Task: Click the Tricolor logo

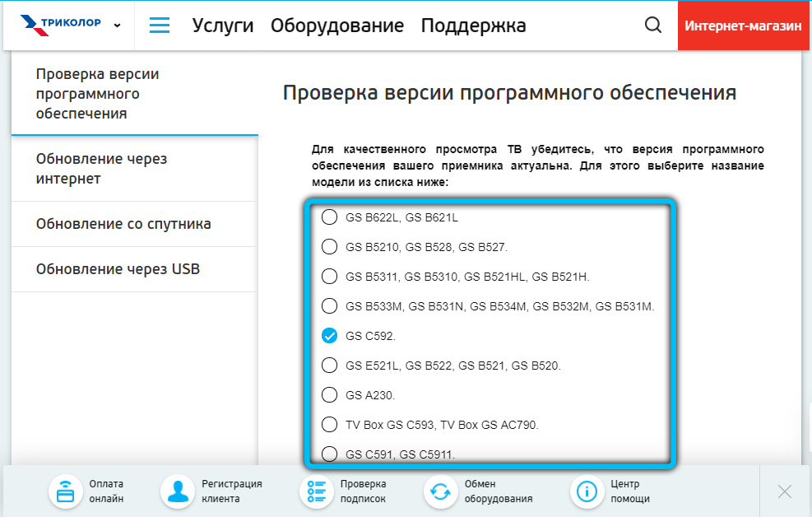Action: [61, 24]
